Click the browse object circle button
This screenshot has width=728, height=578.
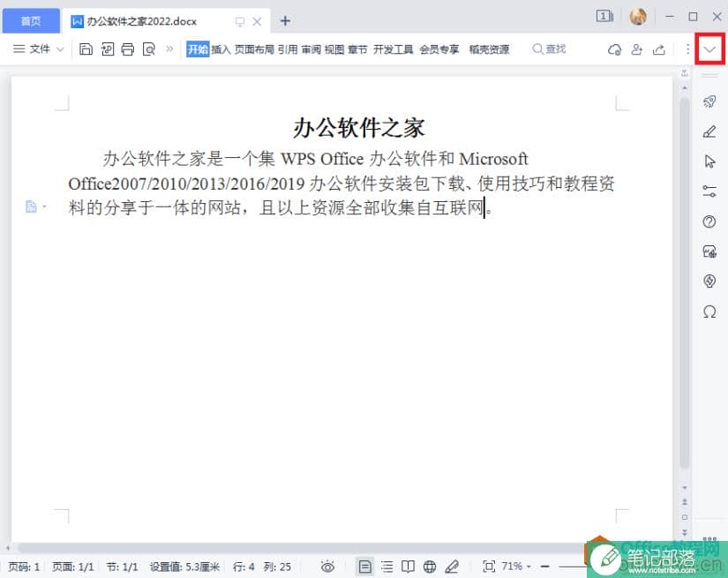click(685, 517)
